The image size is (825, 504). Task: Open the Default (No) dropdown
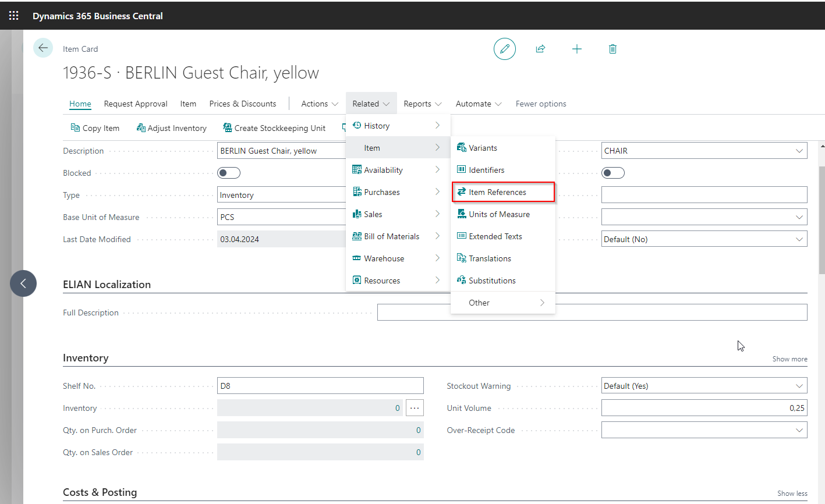tap(799, 239)
